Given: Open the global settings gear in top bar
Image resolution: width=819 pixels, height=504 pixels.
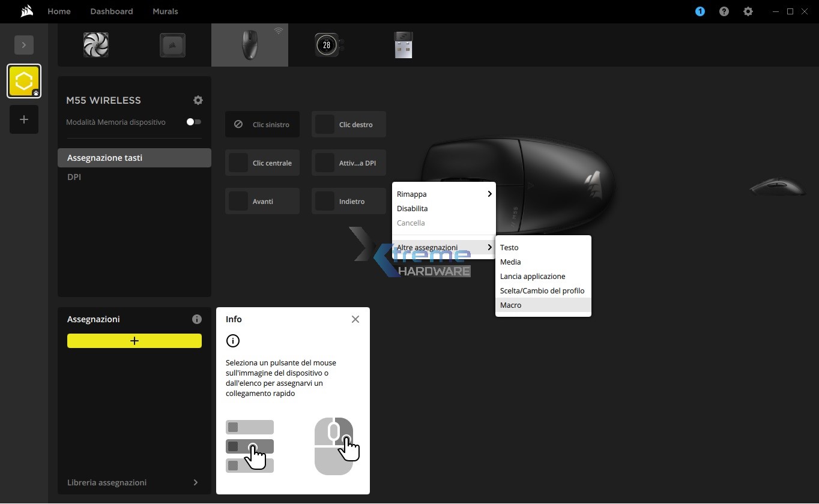Looking at the screenshot, I should coord(748,11).
